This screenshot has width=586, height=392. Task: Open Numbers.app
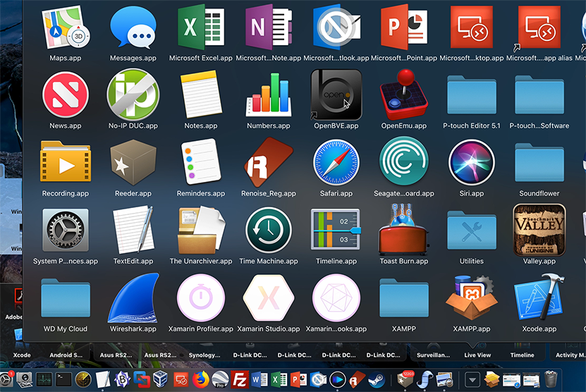269,94
